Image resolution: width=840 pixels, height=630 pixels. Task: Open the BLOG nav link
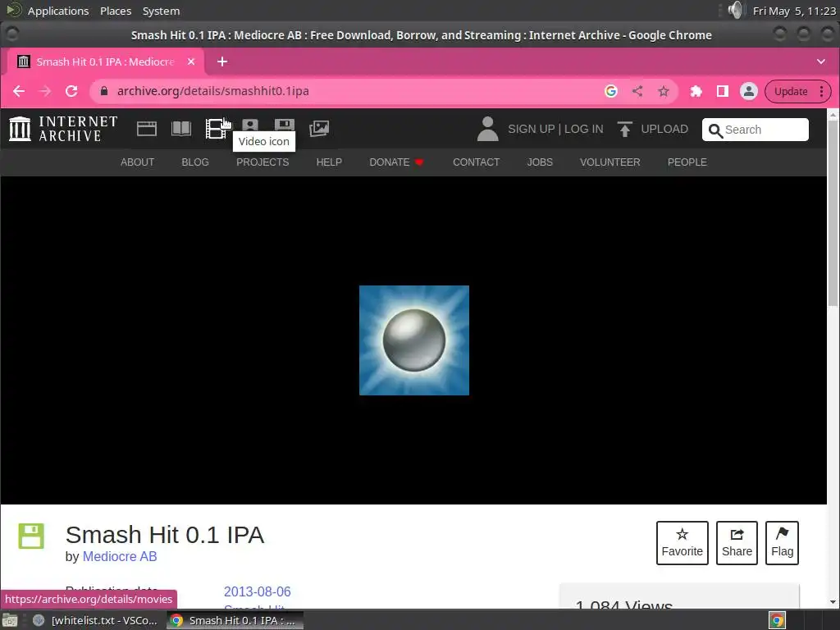[x=195, y=162]
